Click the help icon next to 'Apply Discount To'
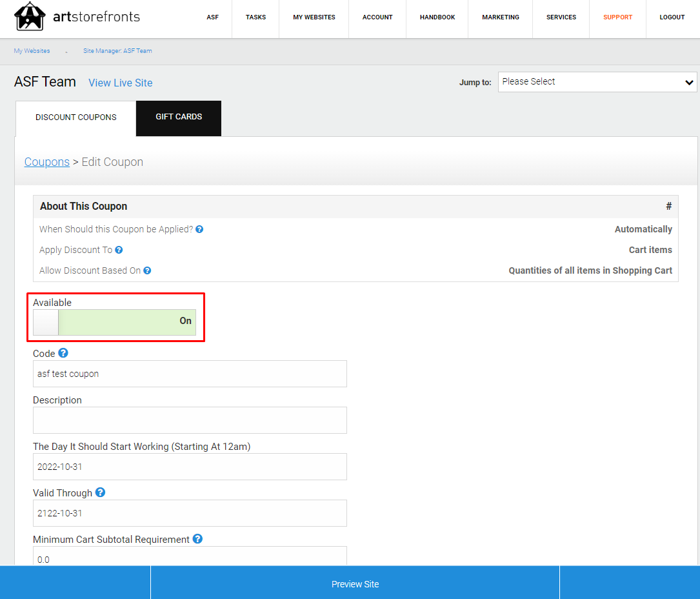The image size is (700, 599). coord(119,250)
